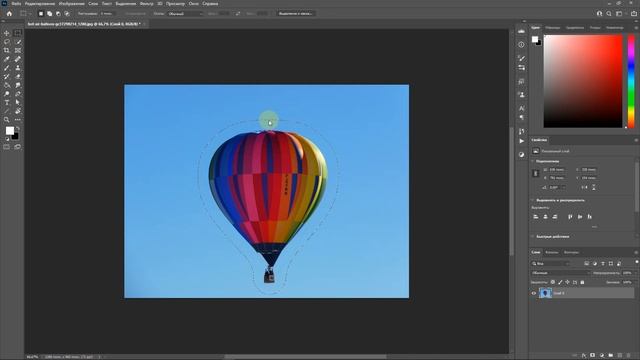Open the layer blend mode dropdown
Viewport: 640px width, 360px height.
(560, 273)
